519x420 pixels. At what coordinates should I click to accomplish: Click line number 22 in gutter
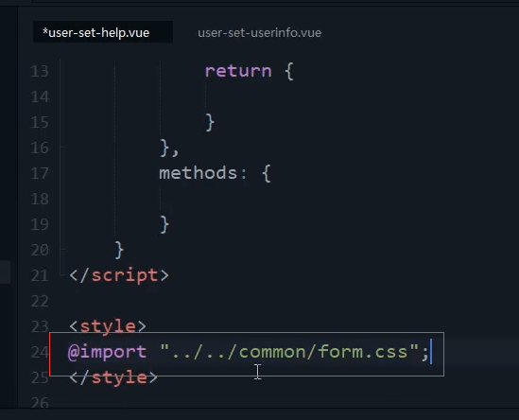point(40,301)
